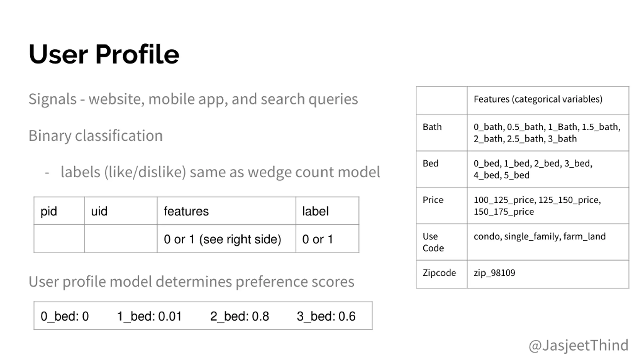This screenshot has height=362, width=644.
Task: Select the 1_bed: 0.01 preference score
Action: click(149, 316)
